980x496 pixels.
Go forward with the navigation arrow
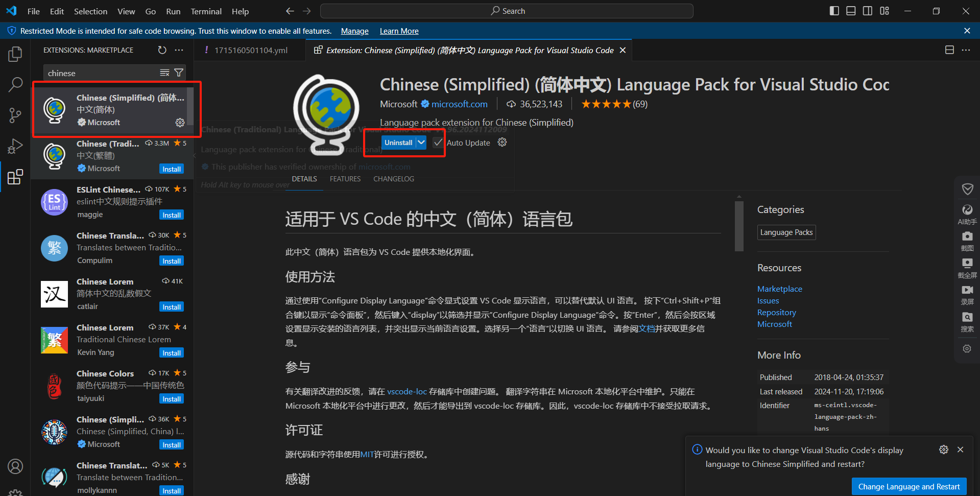[x=306, y=11]
